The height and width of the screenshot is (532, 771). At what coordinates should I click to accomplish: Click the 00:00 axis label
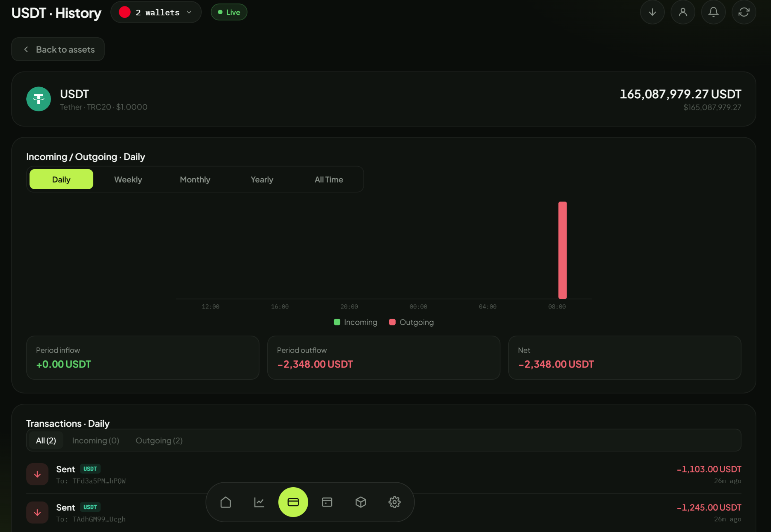pos(418,307)
